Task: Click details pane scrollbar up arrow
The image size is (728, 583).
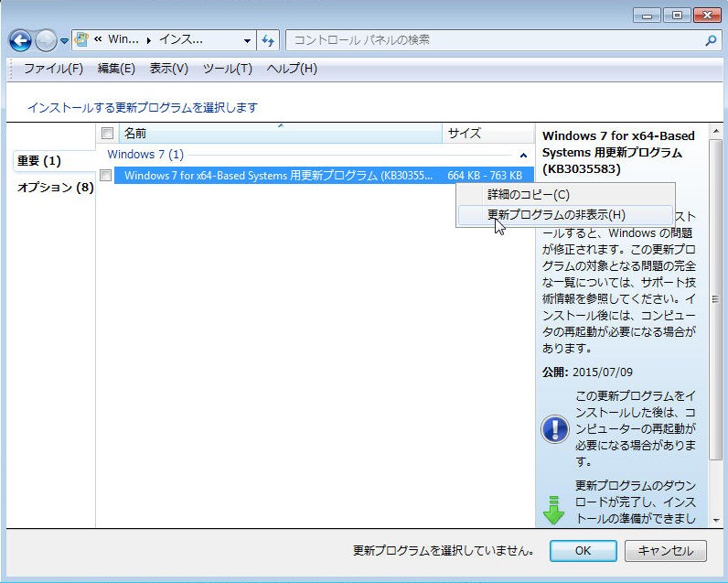Action: point(715,132)
